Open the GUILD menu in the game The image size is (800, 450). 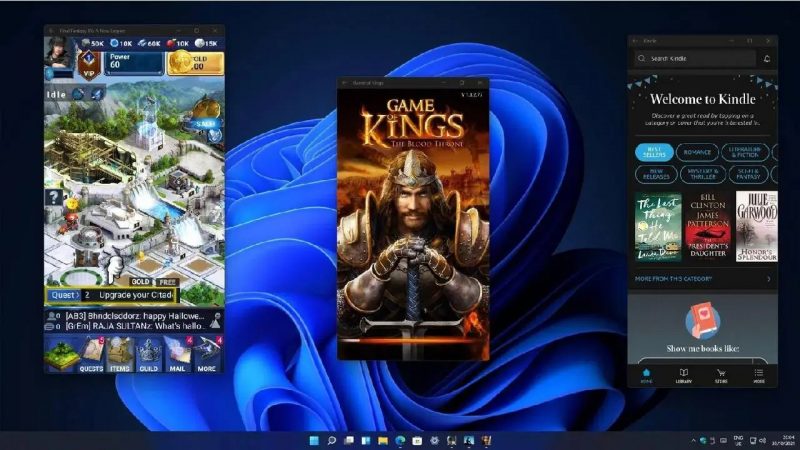(x=148, y=354)
